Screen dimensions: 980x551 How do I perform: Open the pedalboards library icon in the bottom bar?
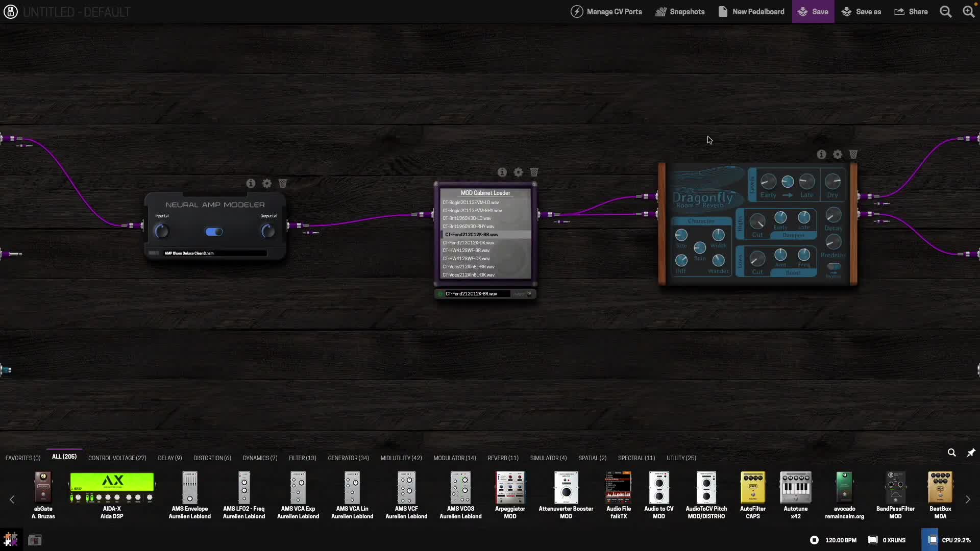coord(35,540)
